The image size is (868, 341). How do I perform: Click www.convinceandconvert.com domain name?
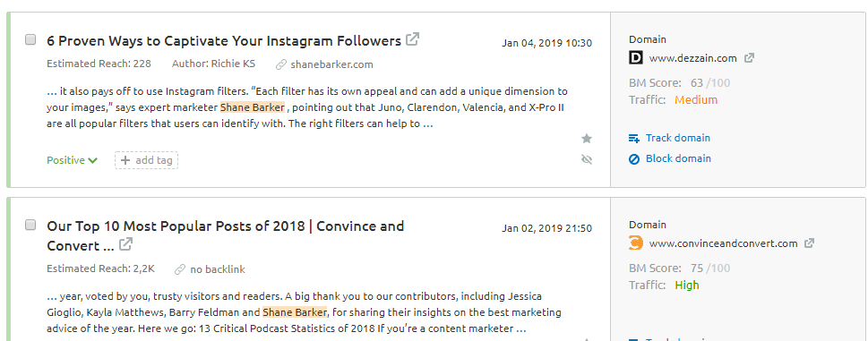(723, 243)
